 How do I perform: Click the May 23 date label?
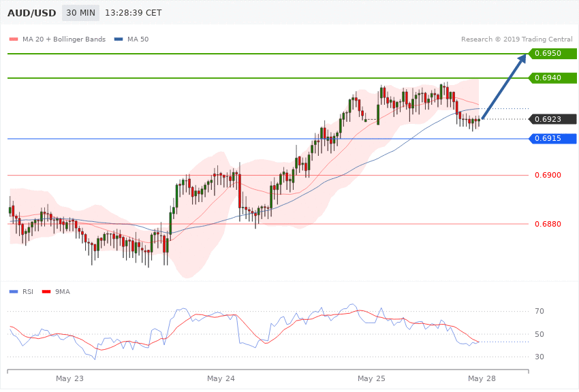69,378
